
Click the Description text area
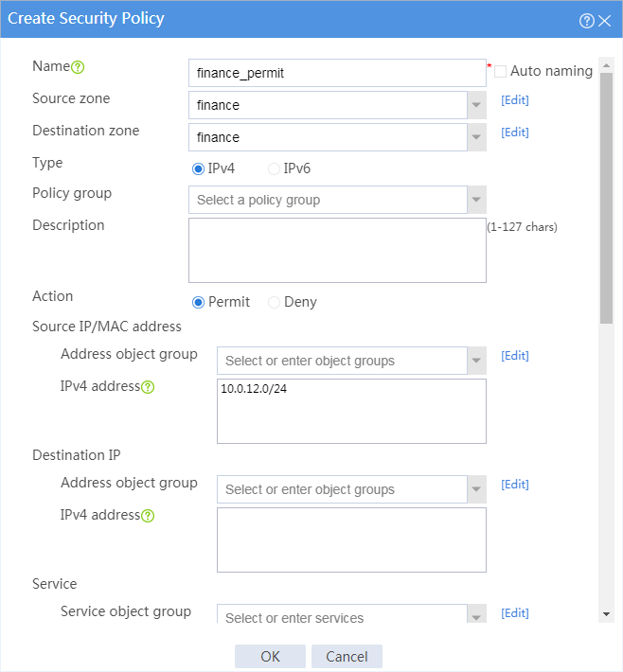pos(337,250)
